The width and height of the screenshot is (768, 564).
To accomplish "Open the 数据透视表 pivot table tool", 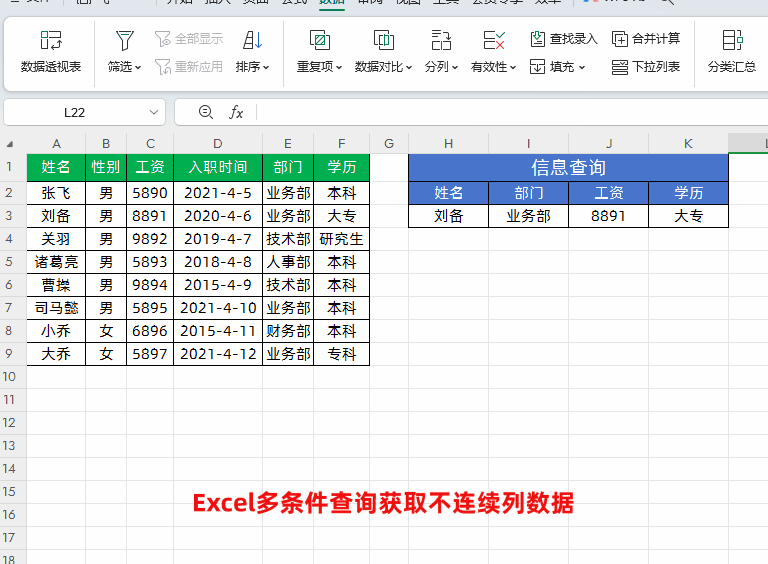I will 51,52.
